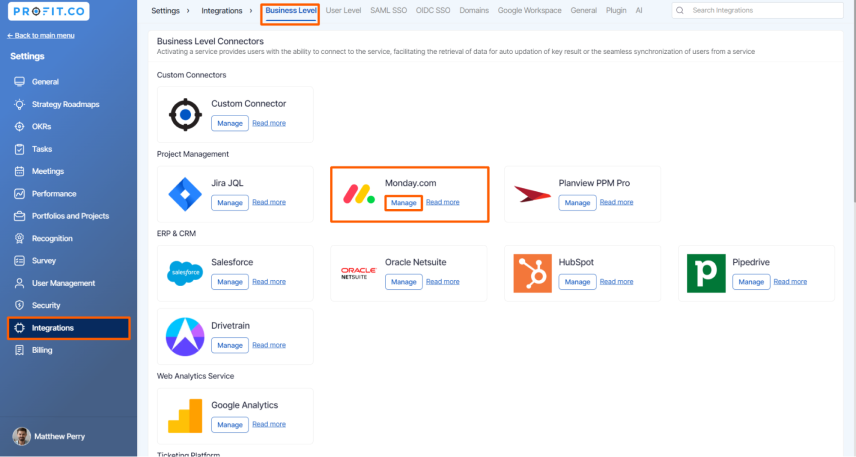The height and width of the screenshot is (457, 856).
Task: Manage the HubSpot connector
Action: coord(577,282)
